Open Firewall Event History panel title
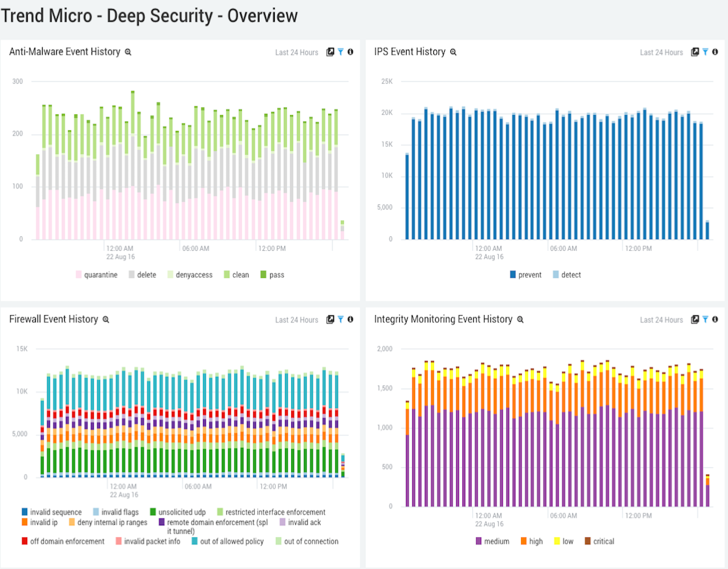The width and height of the screenshot is (728, 569). 53,319
